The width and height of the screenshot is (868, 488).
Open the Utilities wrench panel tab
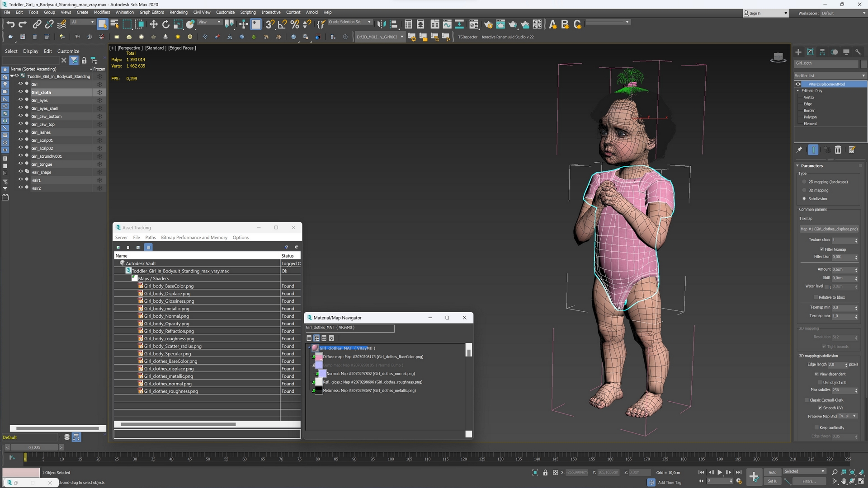pyautogui.click(x=858, y=52)
